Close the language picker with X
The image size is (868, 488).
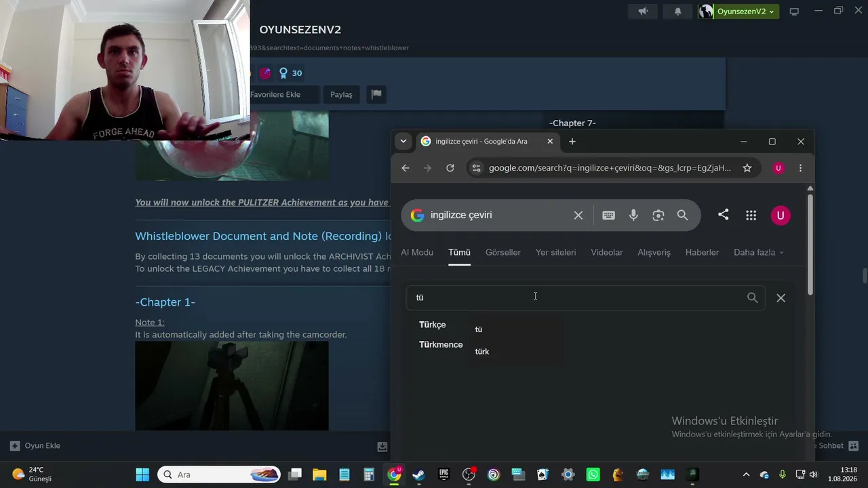click(x=781, y=298)
